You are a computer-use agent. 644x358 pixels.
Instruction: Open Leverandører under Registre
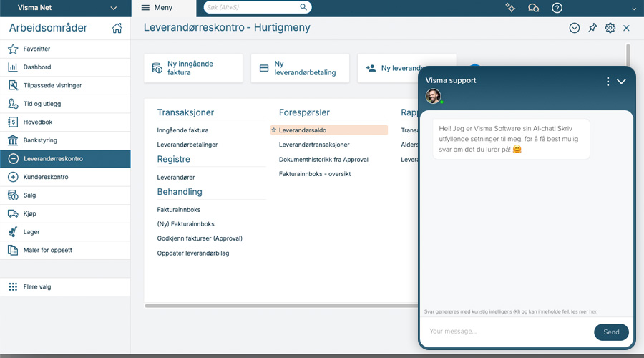pos(176,178)
